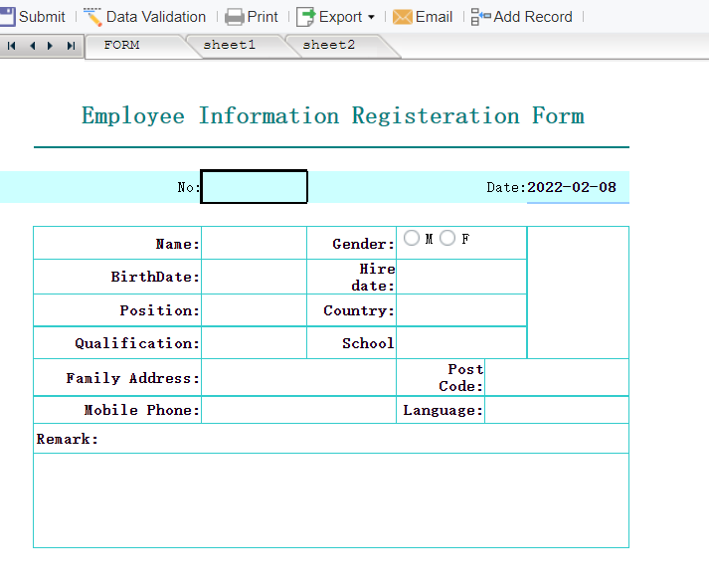Click the Position input cell

pyautogui.click(x=255, y=310)
